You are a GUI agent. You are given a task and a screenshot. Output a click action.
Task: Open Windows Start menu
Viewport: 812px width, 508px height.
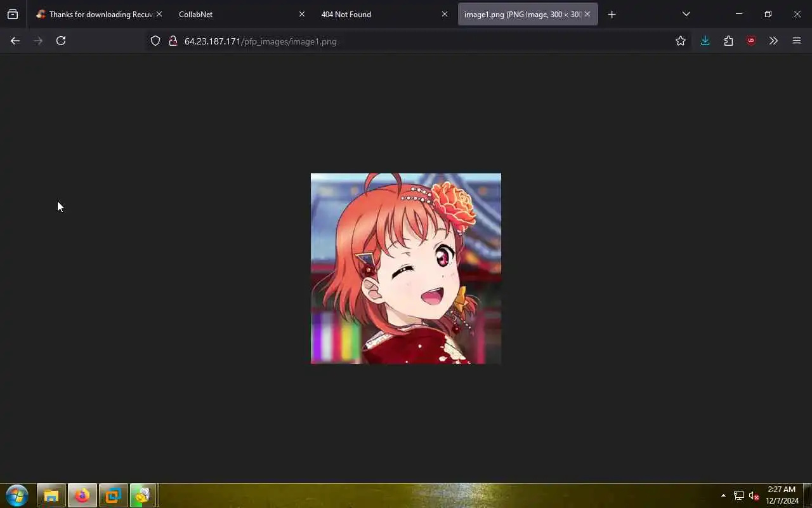point(17,495)
